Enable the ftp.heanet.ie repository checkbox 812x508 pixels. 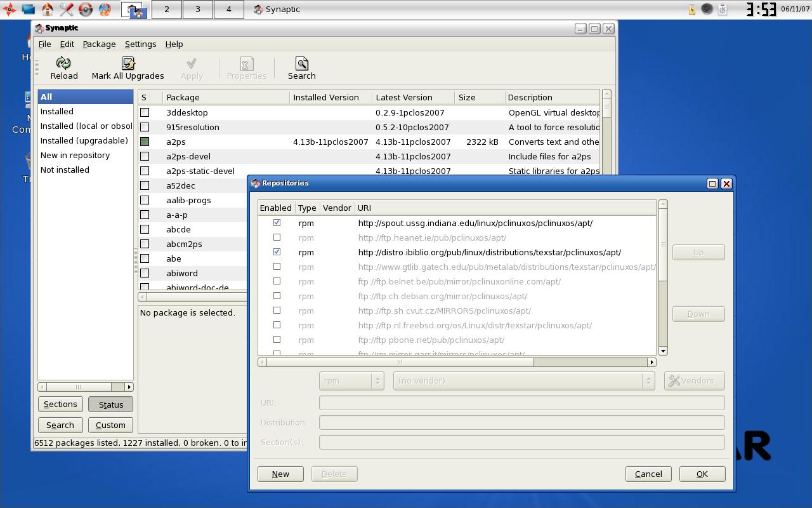[x=277, y=237]
